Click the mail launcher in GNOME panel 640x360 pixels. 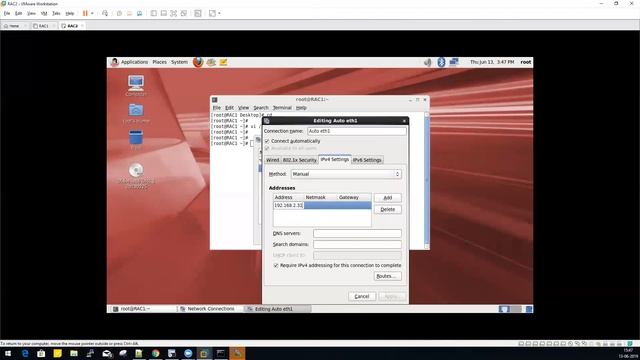[211, 62]
